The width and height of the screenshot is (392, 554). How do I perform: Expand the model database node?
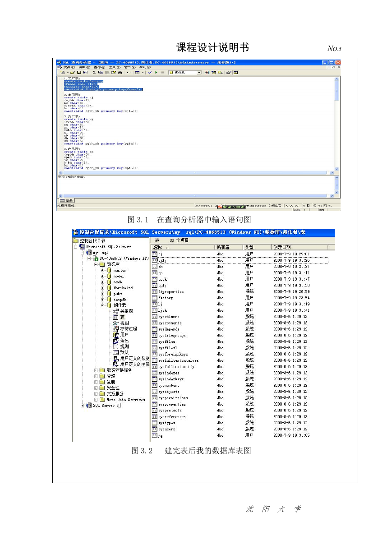[103, 277]
